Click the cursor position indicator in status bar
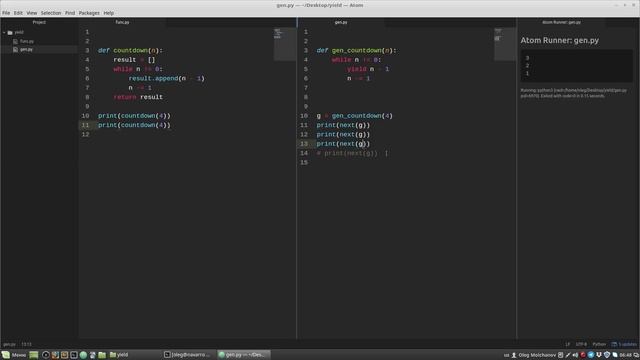Viewport: 640px width, 360px height. tap(26, 344)
